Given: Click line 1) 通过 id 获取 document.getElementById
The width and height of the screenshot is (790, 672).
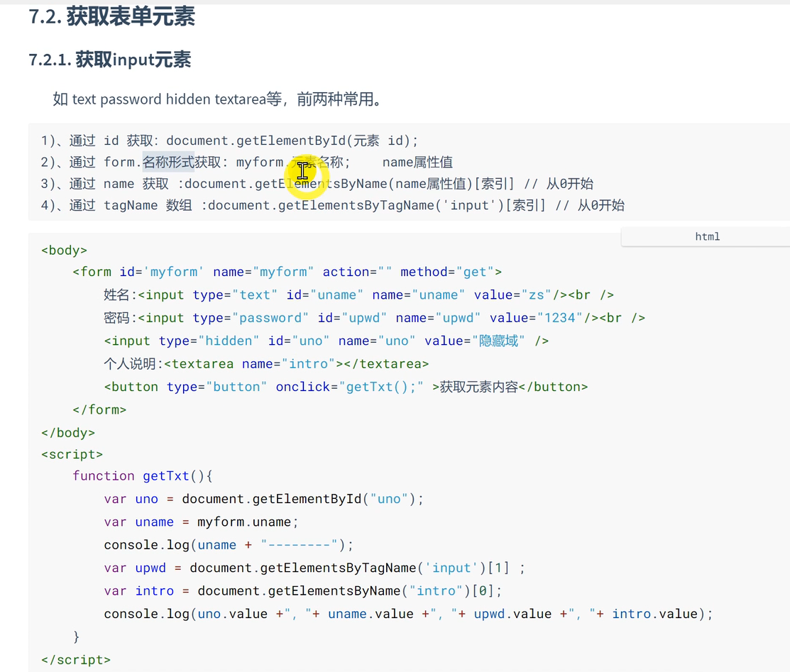Looking at the screenshot, I should tap(229, 141).
